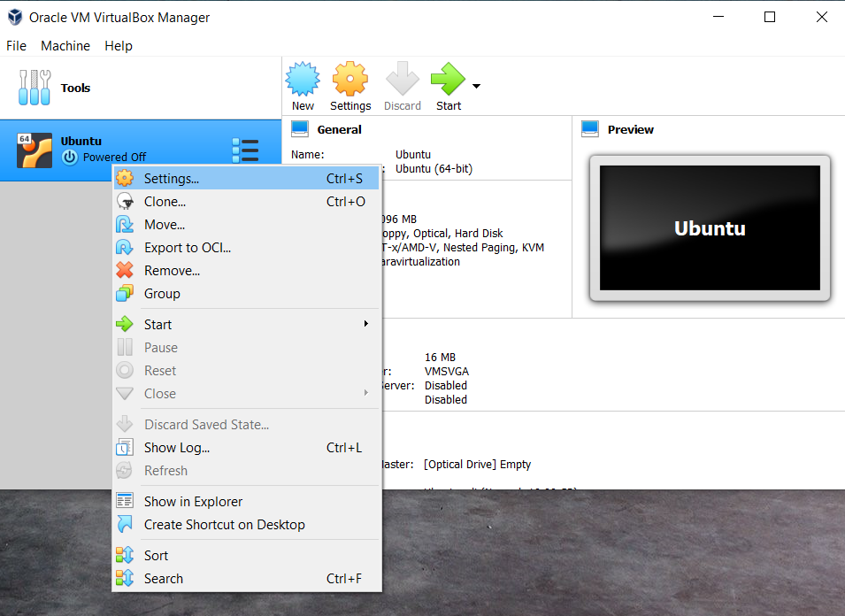Click the Ubuntu preview thumbnail
The width and height of the screenshot is (845, 616).
(x=710, y=228)
